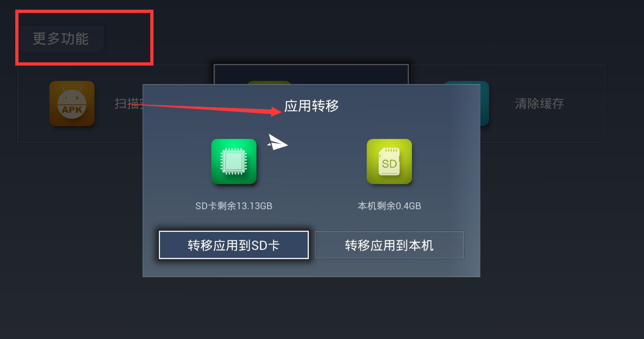Image resolution: width=644 pixels, height=339 pixels.
Task: Click the 更多功能 header label
Action: 61,39
